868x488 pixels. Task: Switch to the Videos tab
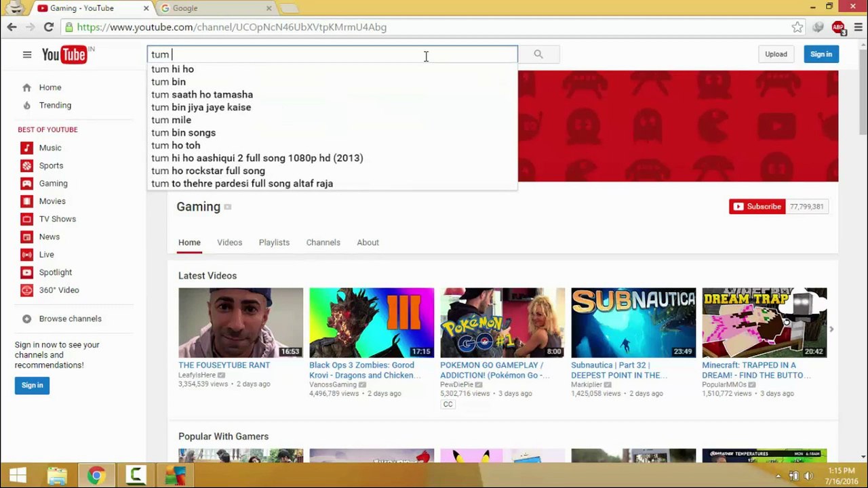(x=229, y=243)
